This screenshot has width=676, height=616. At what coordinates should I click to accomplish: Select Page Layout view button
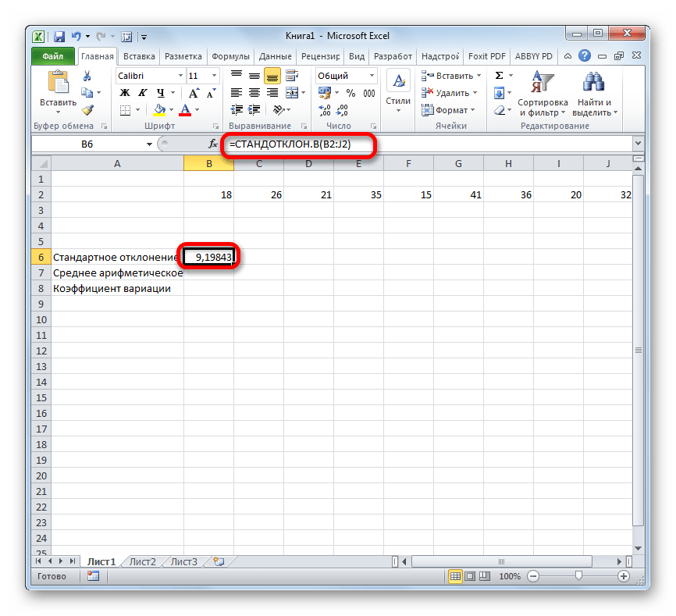tap(470, 576)
